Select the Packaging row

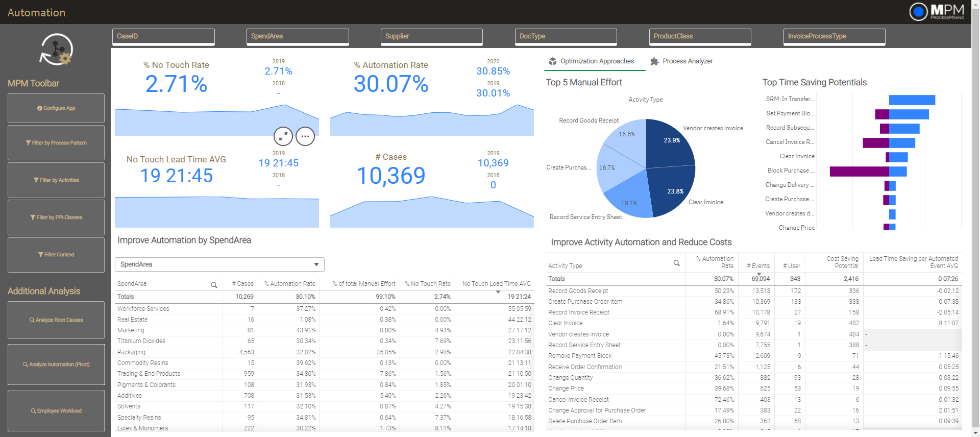pyautogui.click(x=324, y=352)
